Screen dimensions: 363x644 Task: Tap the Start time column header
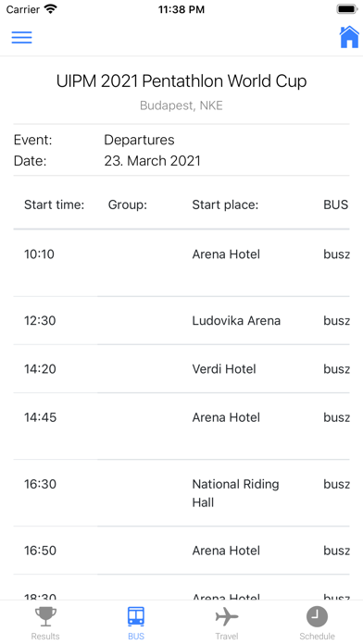(x=55, y=204)
